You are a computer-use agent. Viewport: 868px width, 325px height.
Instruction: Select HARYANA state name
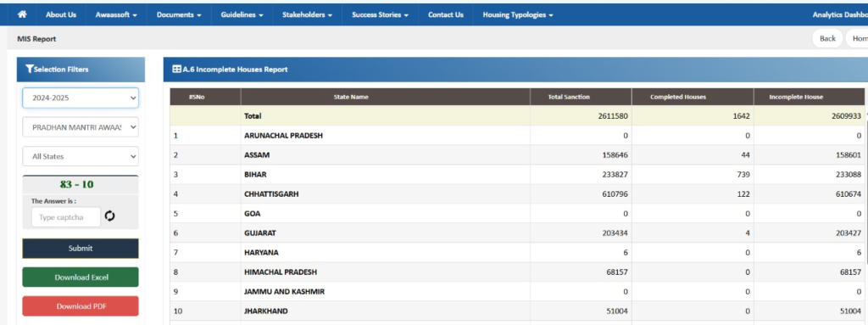pyautogui.click(x=261, y=253)
